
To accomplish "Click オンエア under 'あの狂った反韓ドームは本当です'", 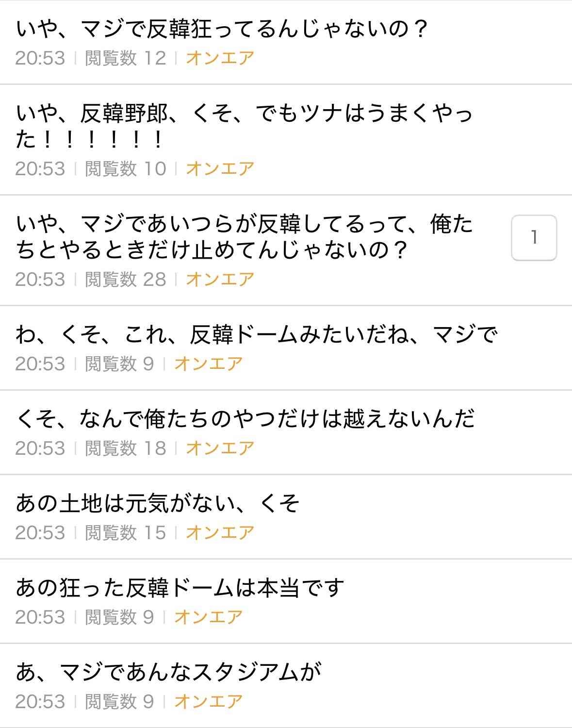I will (209, 617).
